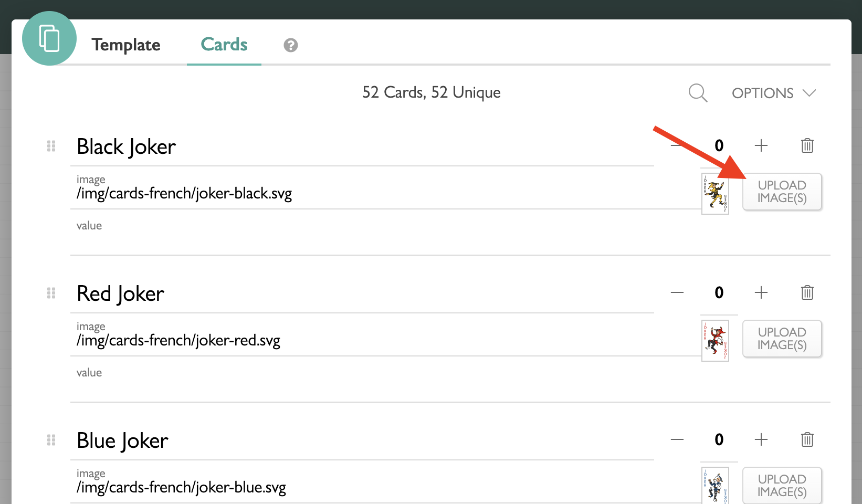Increase the Black Joker count
Viewport: 862px width, 504px height.
(761, 145)
